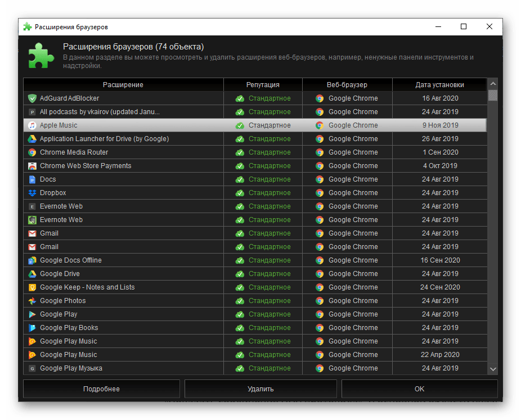Click the date 16 Сен 2020
This screenshot has height=420, width=521.
tap(440, 260)
